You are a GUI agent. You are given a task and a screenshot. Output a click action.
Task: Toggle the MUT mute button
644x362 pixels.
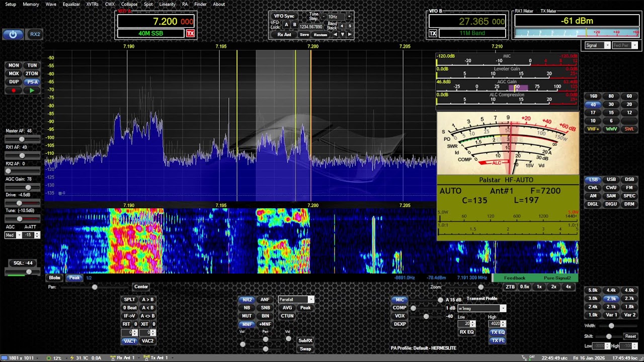(247, 316)
